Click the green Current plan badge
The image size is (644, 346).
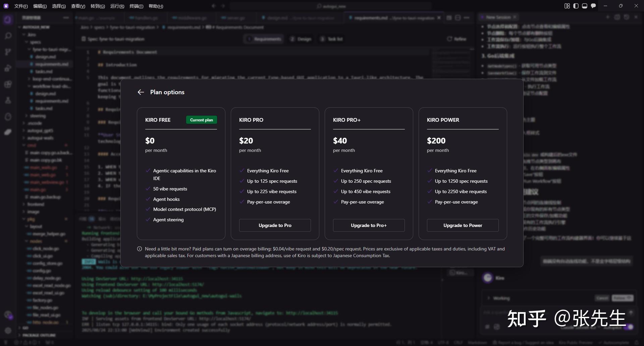[201, 120]
